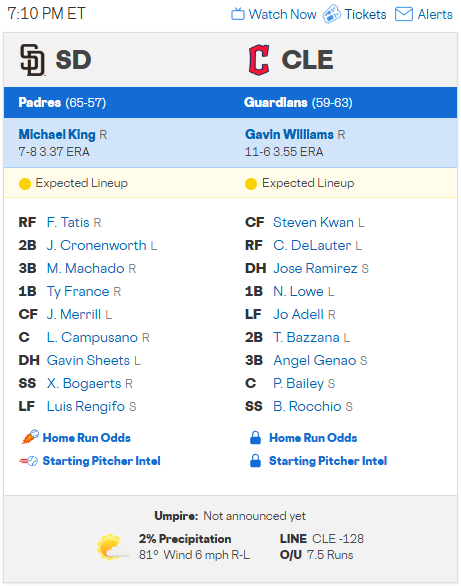Select F. Tatis in Padres lineup
The width and height of the screenshot is (461, 586).
pyautogui.click(x=68, y=222)
